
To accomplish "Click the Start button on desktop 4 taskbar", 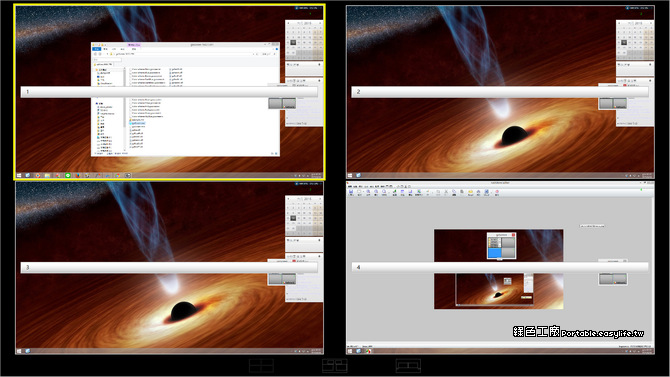I will (x=350, y=351).
